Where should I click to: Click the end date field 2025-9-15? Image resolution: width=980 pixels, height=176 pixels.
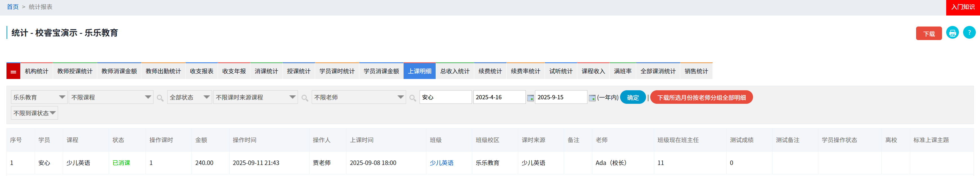pyautogui.click(x=561, y=97)
